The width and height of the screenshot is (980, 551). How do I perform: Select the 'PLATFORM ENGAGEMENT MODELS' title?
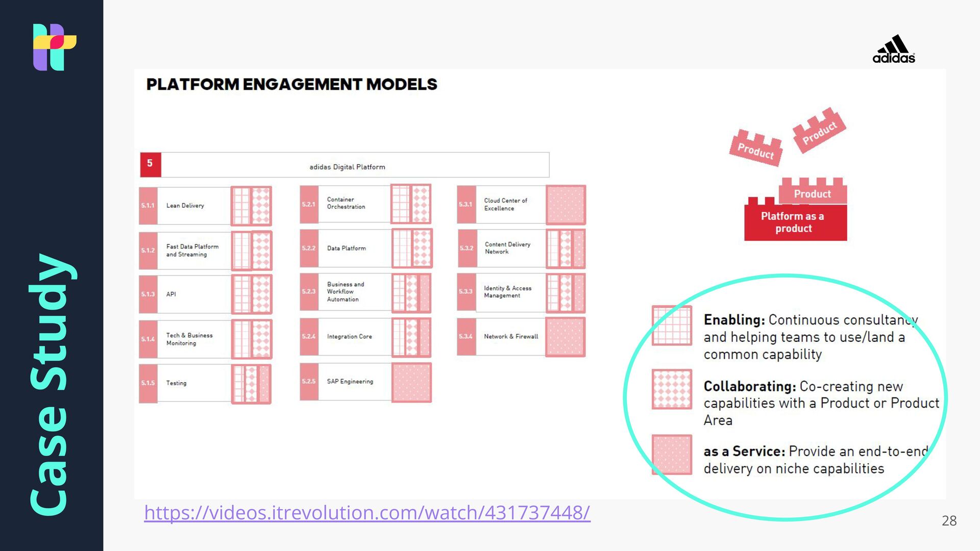291,84
